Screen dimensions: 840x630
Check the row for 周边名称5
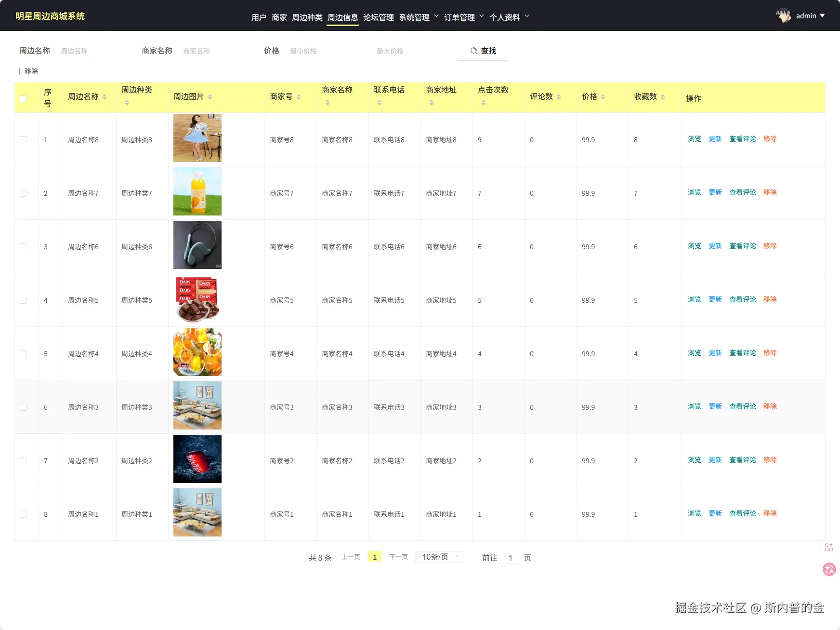pos(23,300)
